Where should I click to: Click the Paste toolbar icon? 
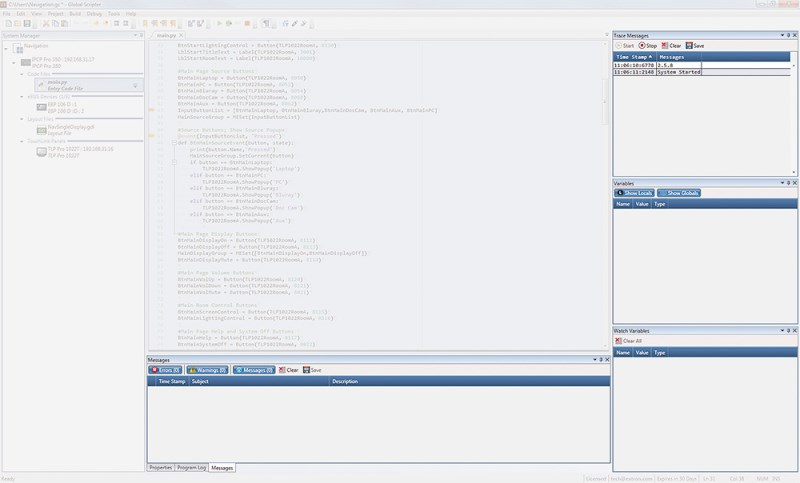tap(64, 23)
